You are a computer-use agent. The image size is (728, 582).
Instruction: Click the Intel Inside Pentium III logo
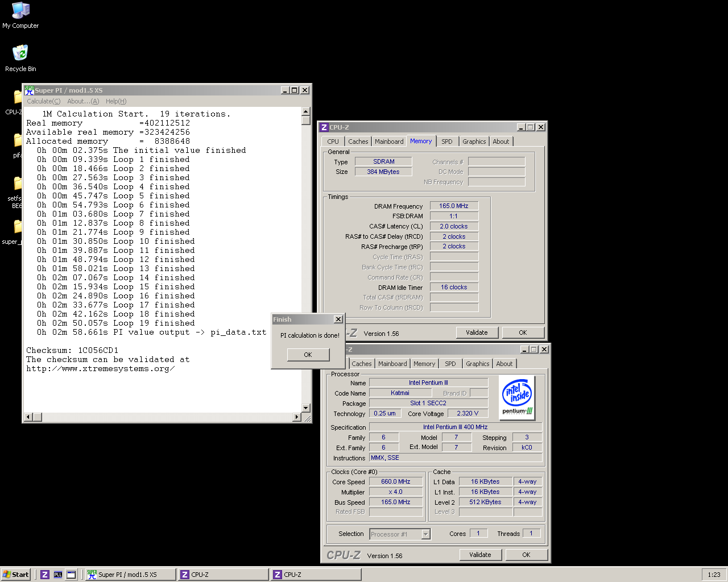517,397
